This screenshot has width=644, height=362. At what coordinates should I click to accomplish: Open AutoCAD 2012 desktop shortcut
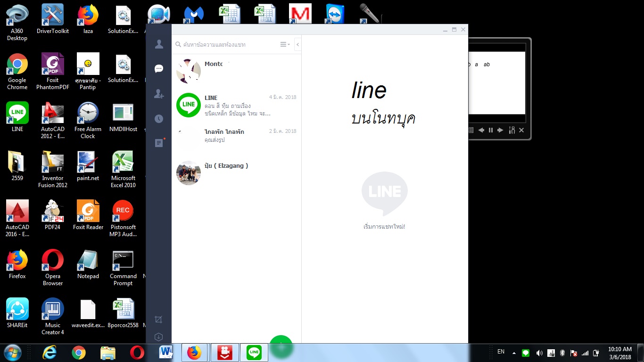tap(53, 121)
